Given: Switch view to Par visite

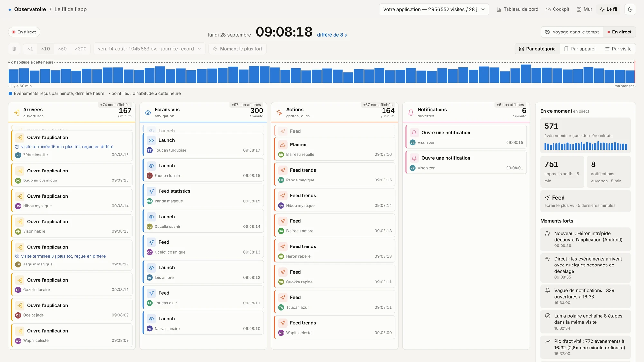Looking at the screenshot, I should [x=618, y=49].
